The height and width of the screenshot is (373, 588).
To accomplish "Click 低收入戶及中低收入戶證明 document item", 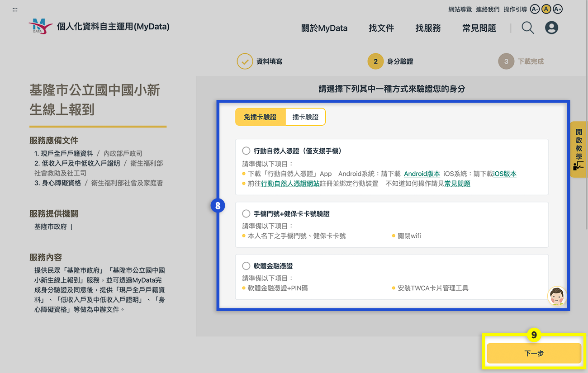I will [81, 163].
